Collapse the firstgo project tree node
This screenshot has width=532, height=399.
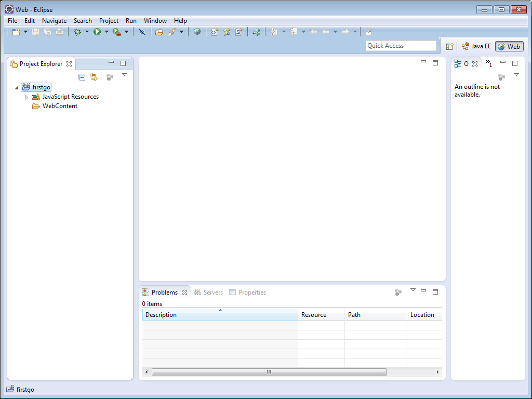coord(17,87)
